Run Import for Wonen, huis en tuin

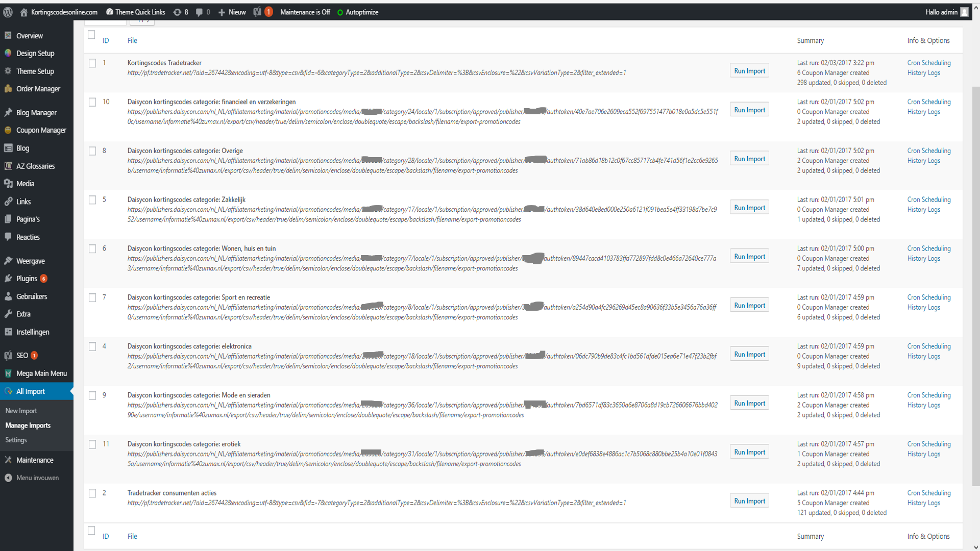pos(749,257)
